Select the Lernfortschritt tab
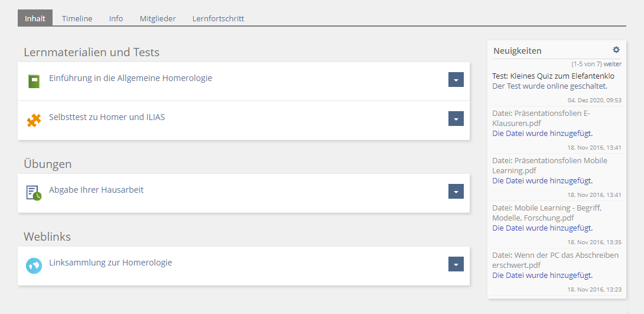Viewport: 644px width, 314px height. click(x=218, y=18)
